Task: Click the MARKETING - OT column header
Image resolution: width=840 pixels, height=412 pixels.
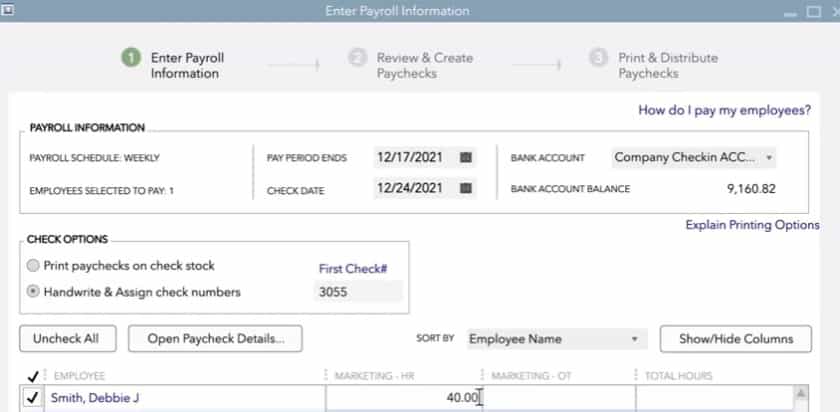Action: (x=531, y=376)
